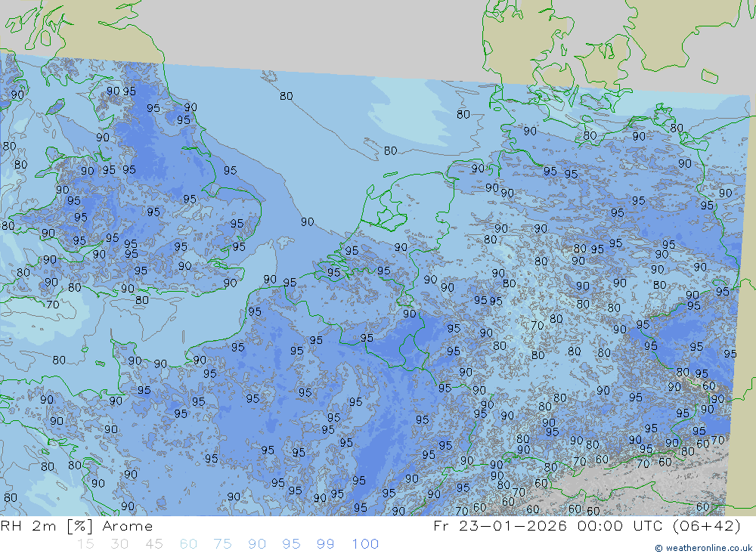Image resolution: width=756 pixels, height=554 pixels.
Task: Select the legend value 90 in the color scale
Action: 257,544
